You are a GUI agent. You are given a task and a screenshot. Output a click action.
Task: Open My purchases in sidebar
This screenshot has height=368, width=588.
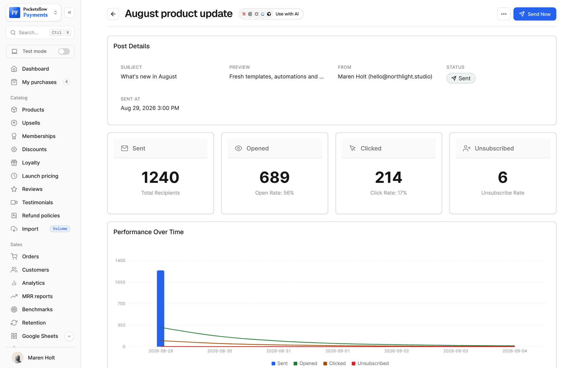click(x=40, y=82)
